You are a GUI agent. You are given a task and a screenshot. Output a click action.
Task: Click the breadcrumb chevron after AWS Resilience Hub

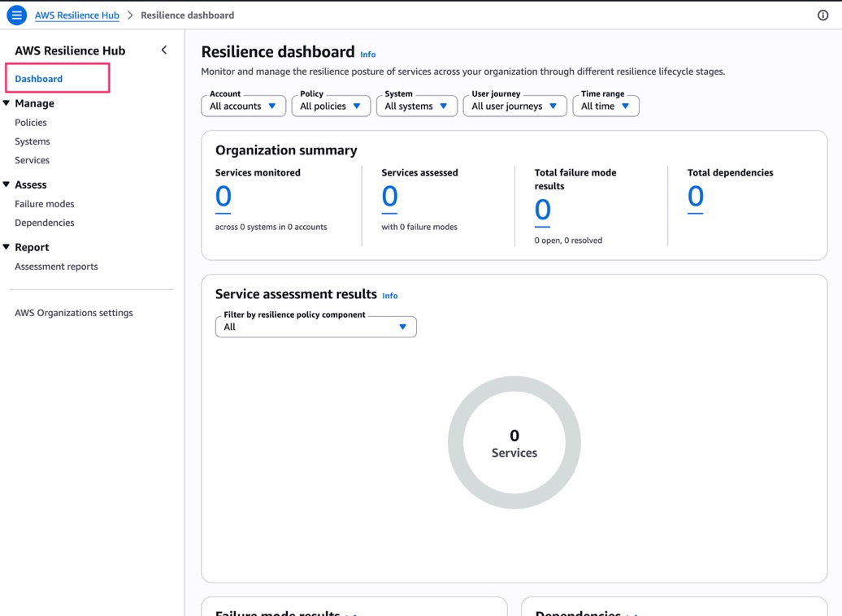pos(130,15)
